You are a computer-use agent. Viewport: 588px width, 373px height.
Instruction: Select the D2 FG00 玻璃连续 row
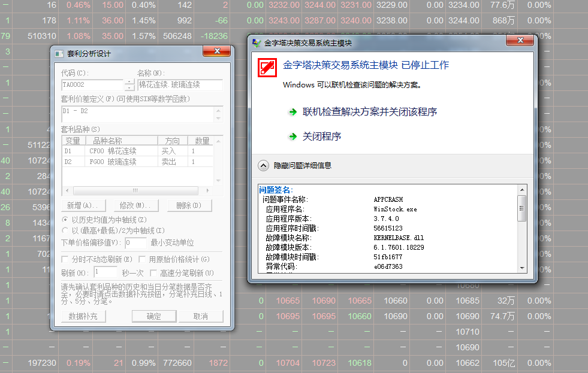coord(138,162)
